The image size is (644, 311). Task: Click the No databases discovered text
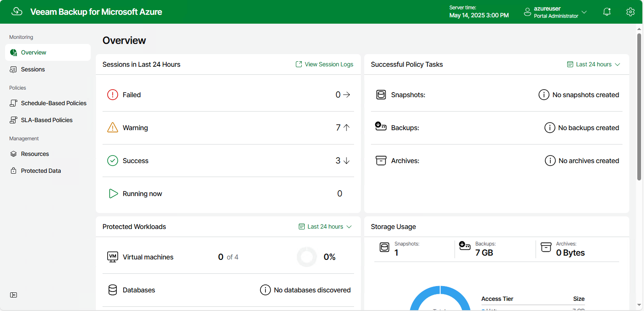pos(312,290)
